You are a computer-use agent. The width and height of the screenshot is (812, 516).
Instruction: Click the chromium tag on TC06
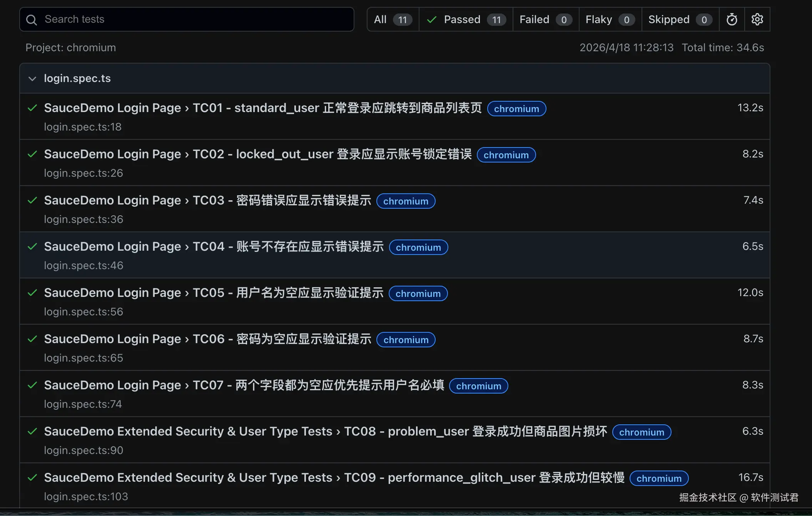tap(406, 340)
